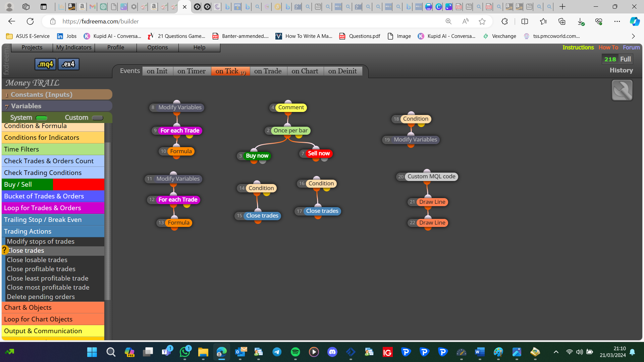Open Spotify from the taskbar
This screenshot has width=644, height=362.
click(295, 352)
